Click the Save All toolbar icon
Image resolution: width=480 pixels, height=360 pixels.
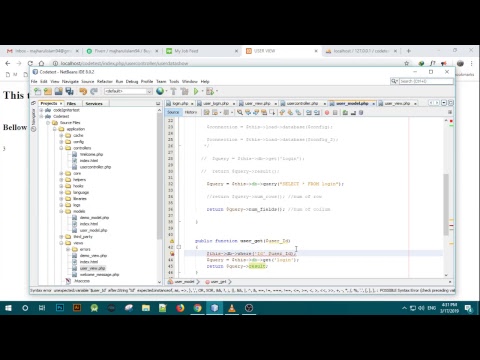[69, 91]
